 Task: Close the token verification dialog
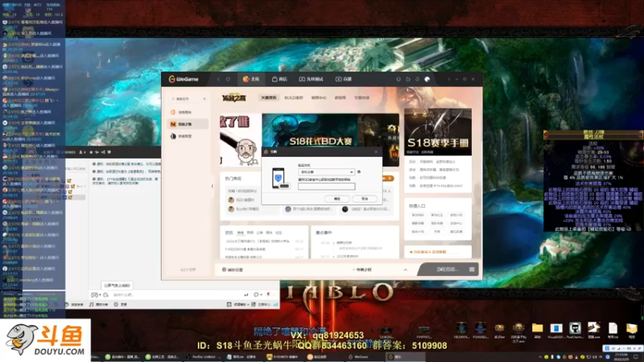(x=376, y=152)
